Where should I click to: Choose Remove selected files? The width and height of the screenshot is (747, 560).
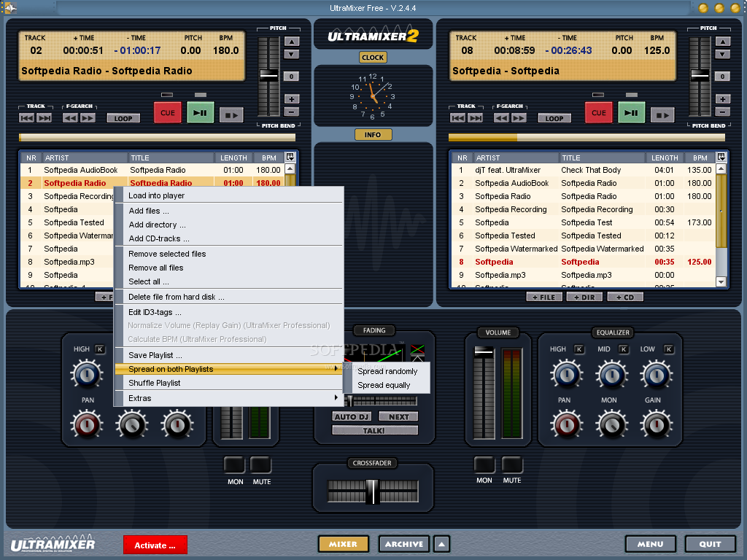point(228,254)
